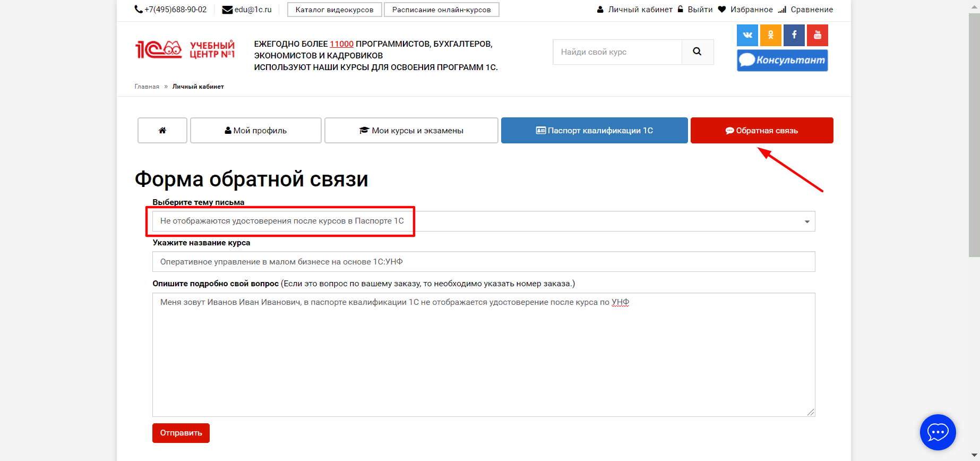980x461 pixels.
Task: Open Каталог видеокурсов
Action: pos(334,10)
